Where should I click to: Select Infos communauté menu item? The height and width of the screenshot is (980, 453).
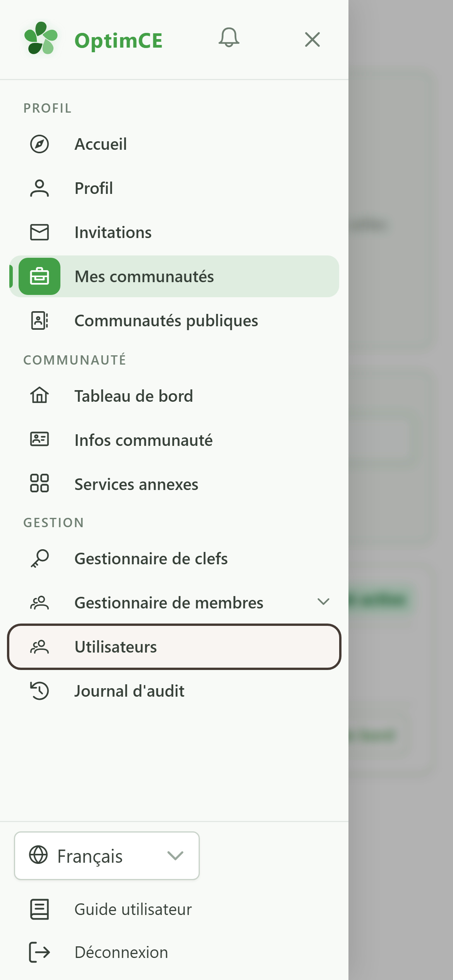[174, 440]
